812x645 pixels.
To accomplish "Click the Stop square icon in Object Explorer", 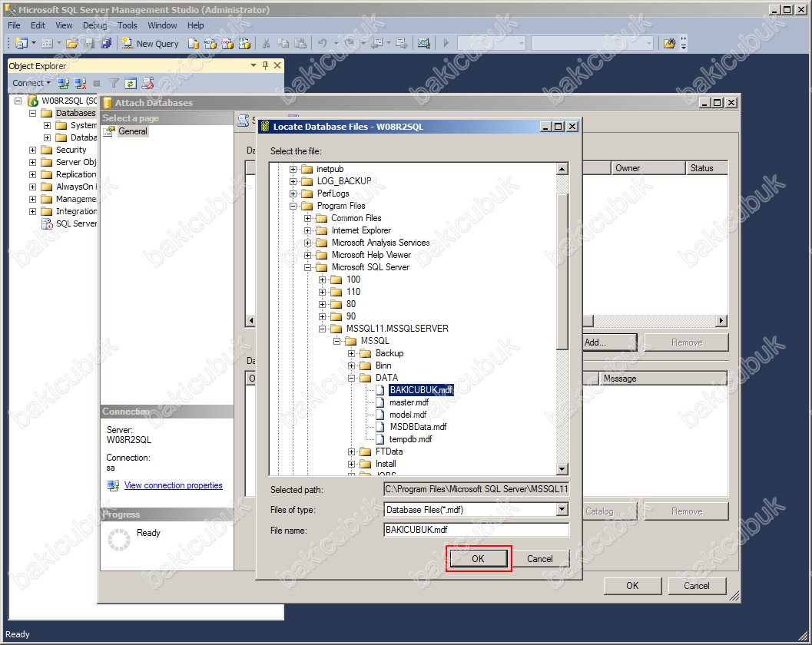I will [x=97, y=83].
